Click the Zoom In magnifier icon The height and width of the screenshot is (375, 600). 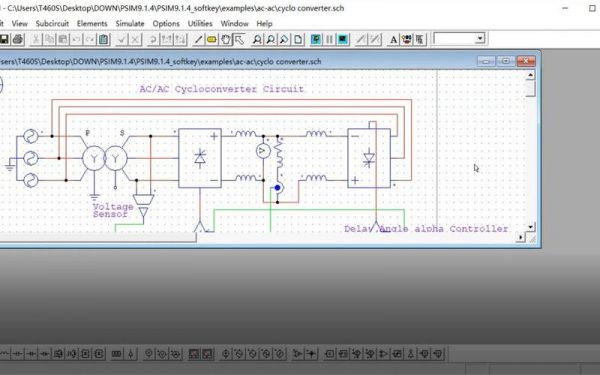tap(257, 39)
